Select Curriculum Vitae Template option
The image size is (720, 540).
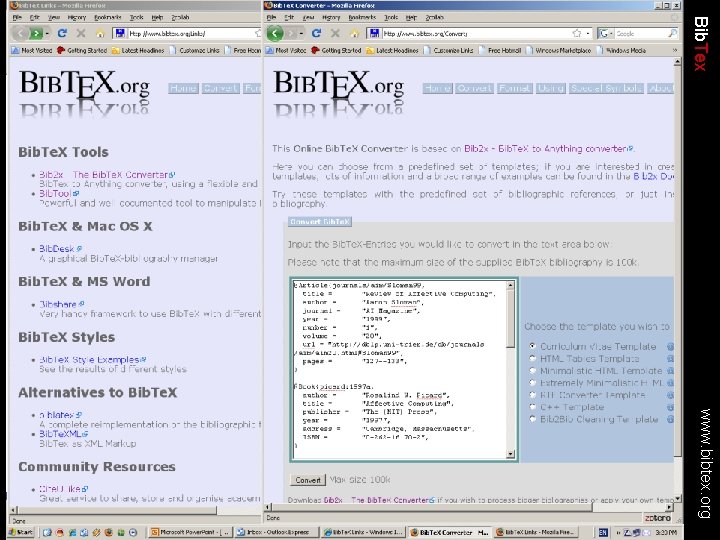click(532, 346)
